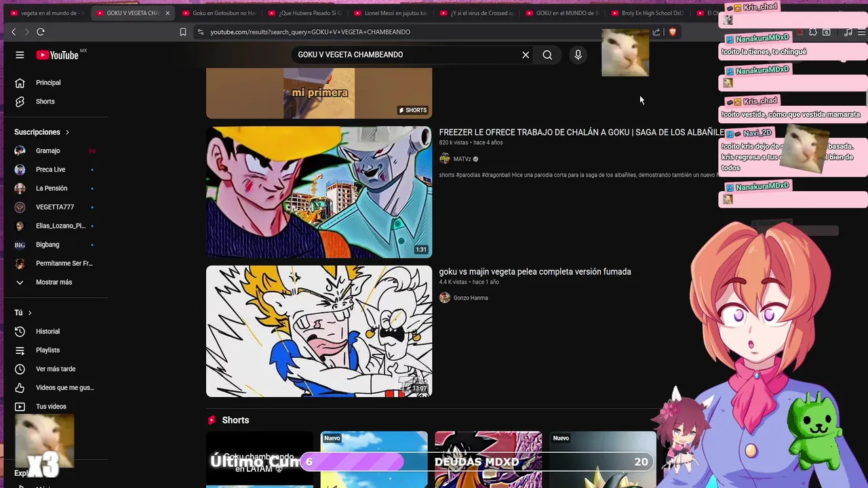This screenshot has width=868, height=488.
Task: Open 'FREEZER LE OFRECE TRABAJO' video title
Action: (x=581, y=132)
